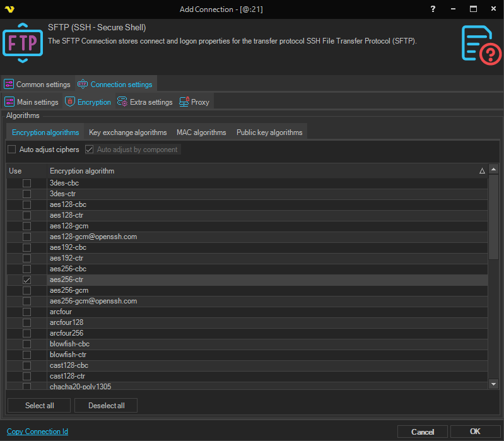Click the Extra settings tab icon
Viewport: 504px width, 441px height.
pyautogui.click(x=122, y=102)
